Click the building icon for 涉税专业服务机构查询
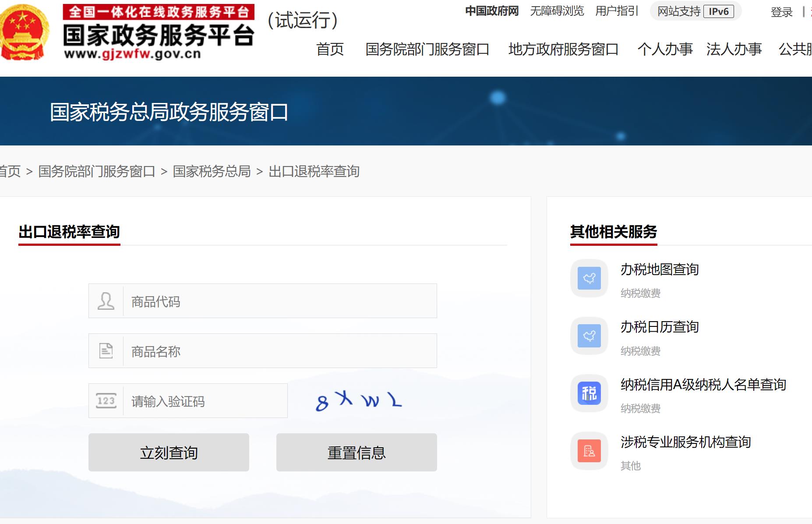 pyautogui.click(x=589, y=451)
